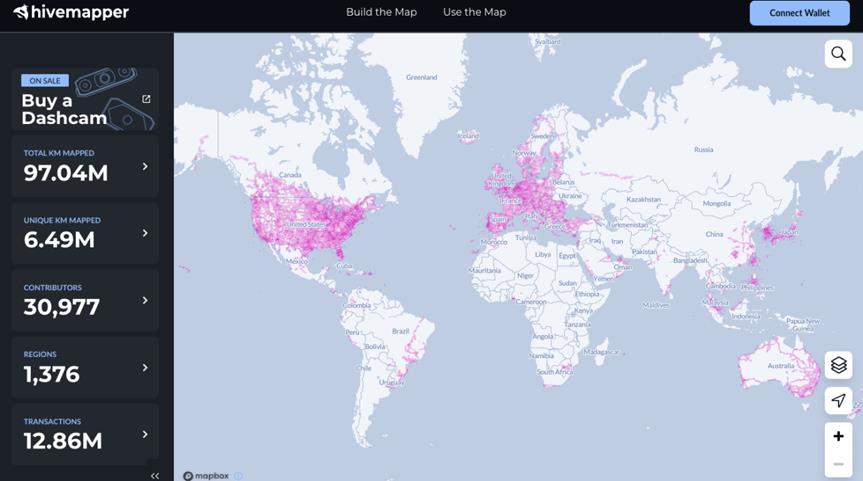Click Mexico label on map
863x481 pixels.
(297, 261)
